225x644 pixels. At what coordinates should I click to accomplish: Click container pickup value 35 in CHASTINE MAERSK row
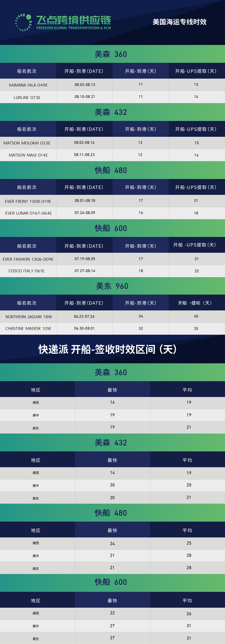pos(196,328)
